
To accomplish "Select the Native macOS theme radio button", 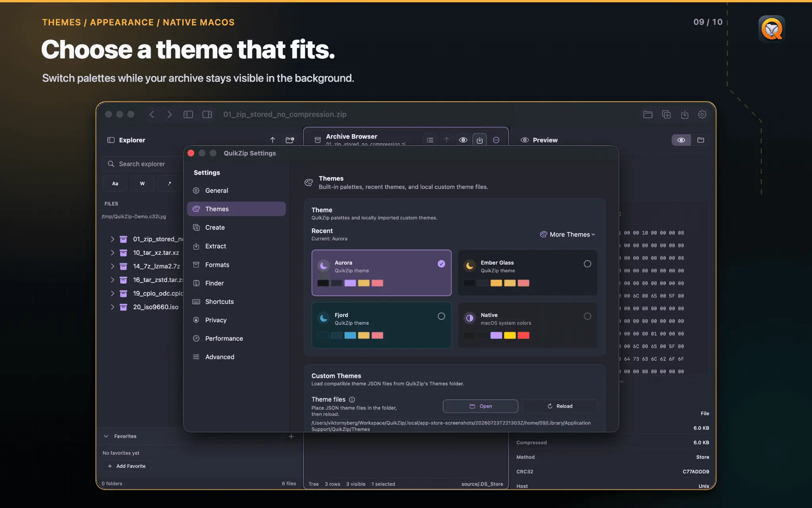I will pyautogui.click(x=587, y=316).
